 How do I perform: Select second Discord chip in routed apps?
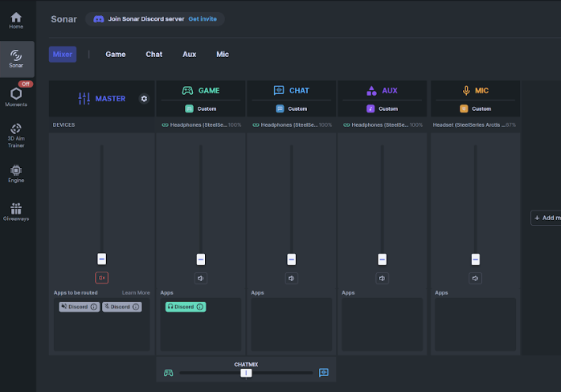[x=122, y=307]
